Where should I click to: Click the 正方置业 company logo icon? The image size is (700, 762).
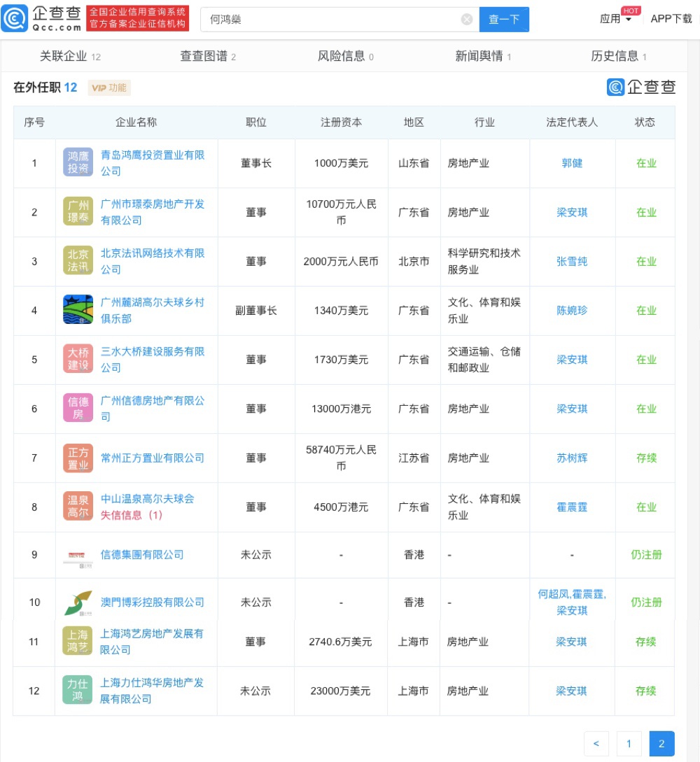(x=78, y=458)
